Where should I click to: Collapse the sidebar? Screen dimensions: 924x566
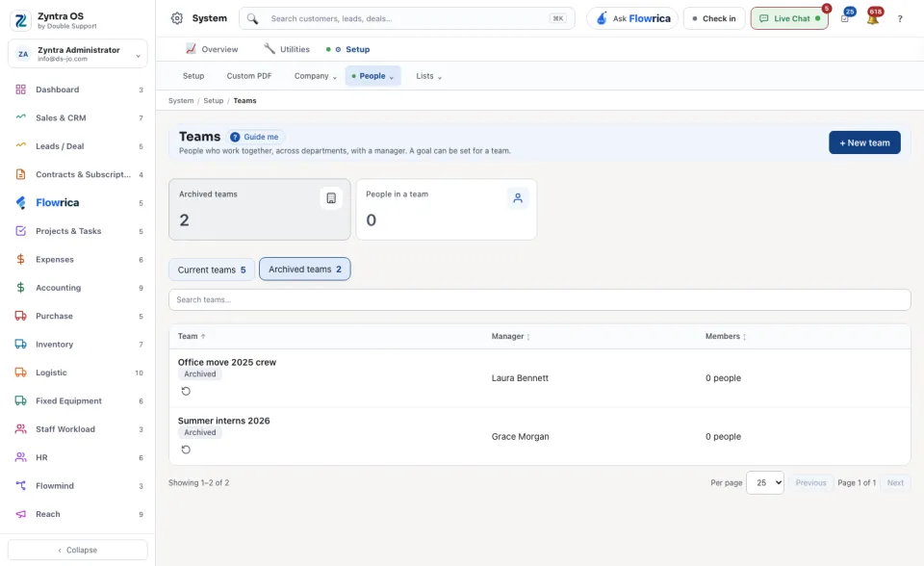click(78, 550)
